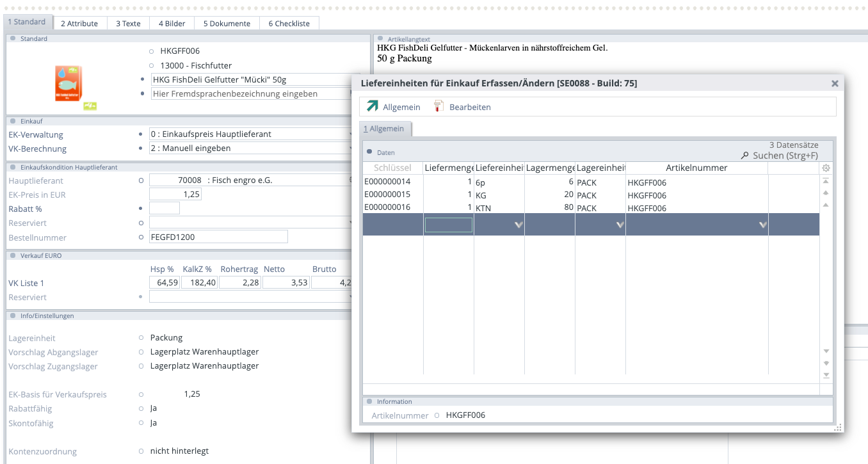This screenshot has height=464, width=868.
Task: Click the fish food product image
Action: pyautogui.click(x=70, y=84)
